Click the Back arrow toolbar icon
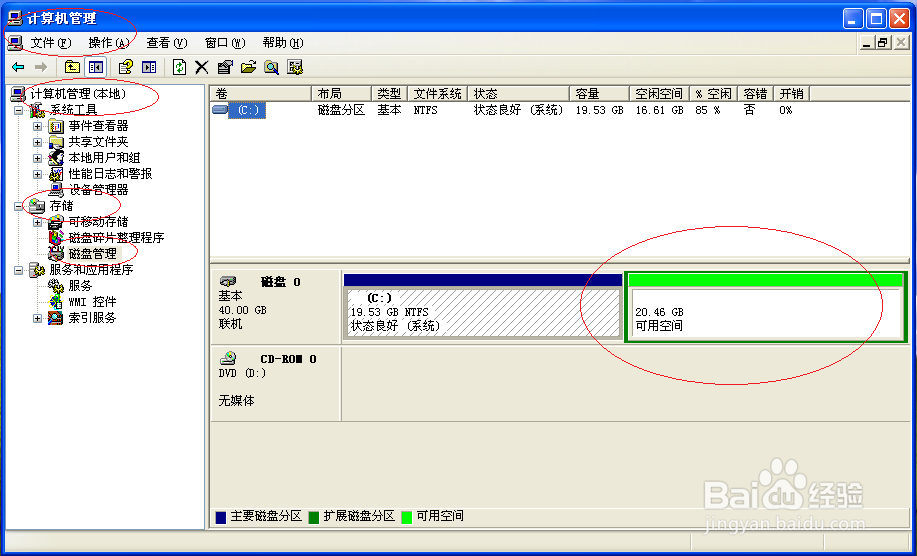This screenshot has width=917, height=556. click(x=18, y=67)
